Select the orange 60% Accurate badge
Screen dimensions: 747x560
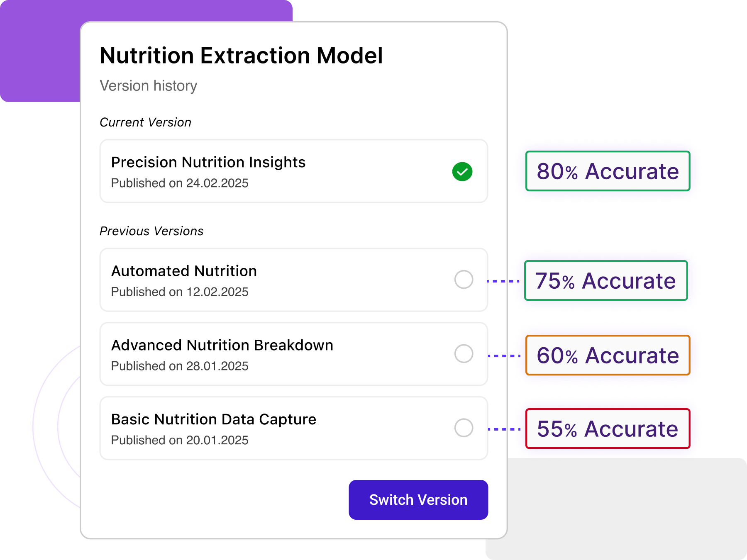click(608, 355)
